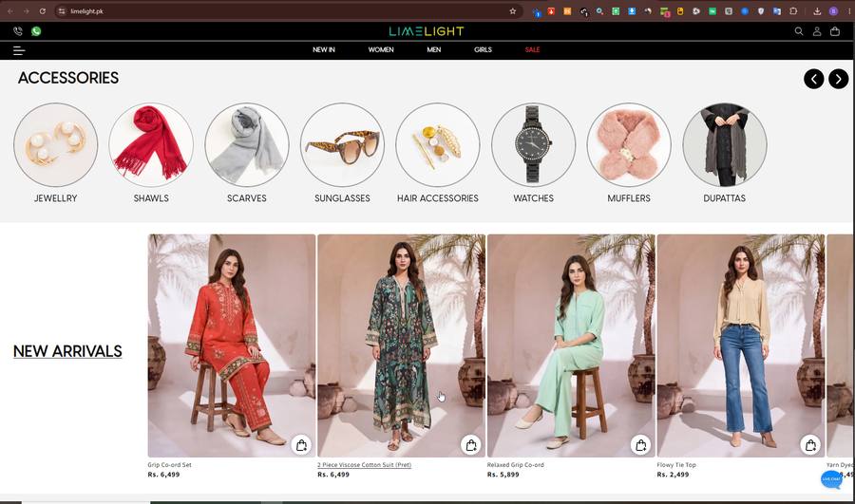Select the Dupattas category circle
Screen dimensions: 855x504
[x=725, y=145]
